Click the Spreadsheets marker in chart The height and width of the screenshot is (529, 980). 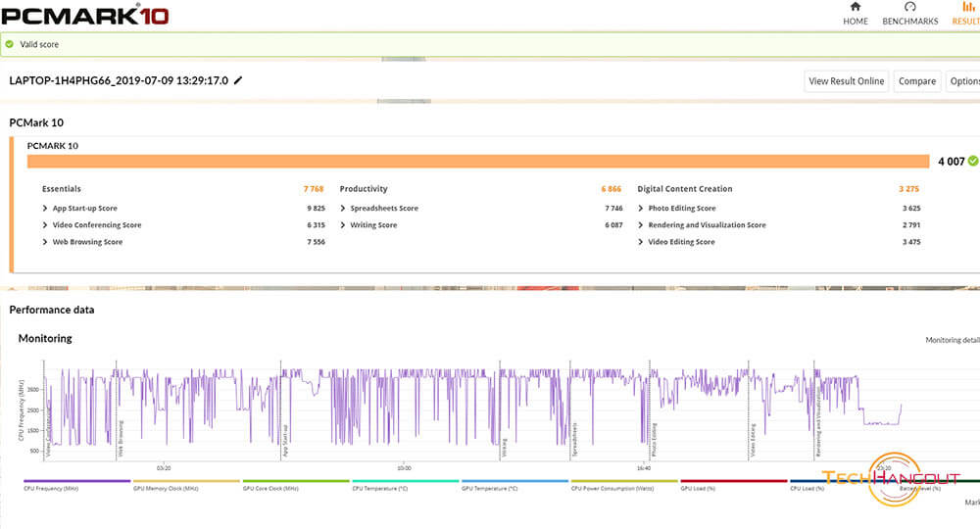point(575,440)
